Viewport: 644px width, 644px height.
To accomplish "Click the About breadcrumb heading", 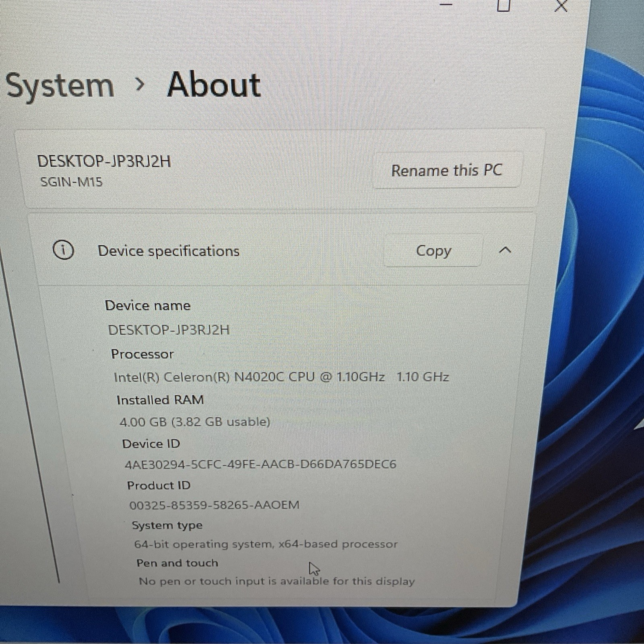I will click(214, 85).
